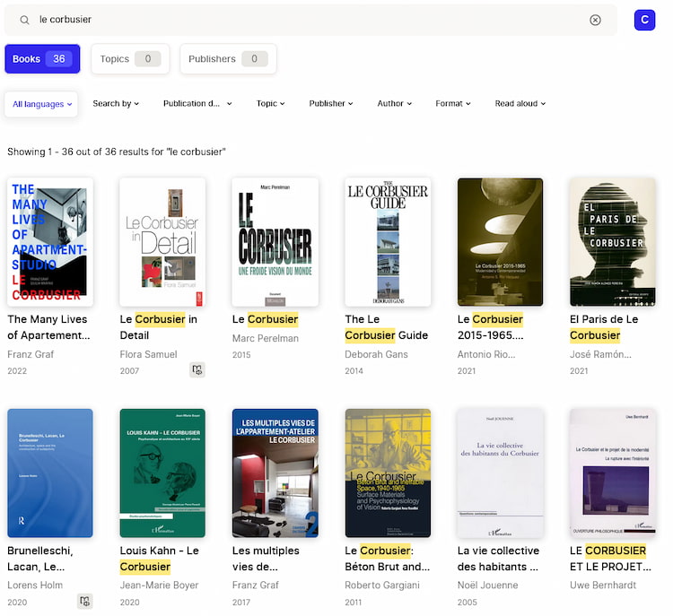
Task: Click author name Jean-Marie Boyer
Action: 159,586
